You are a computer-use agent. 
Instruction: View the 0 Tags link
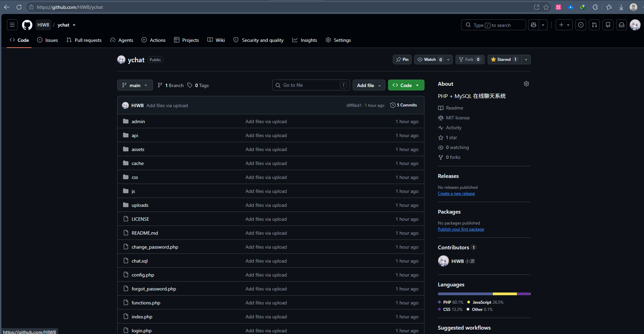pyautogui.click(x=198, y=85)
